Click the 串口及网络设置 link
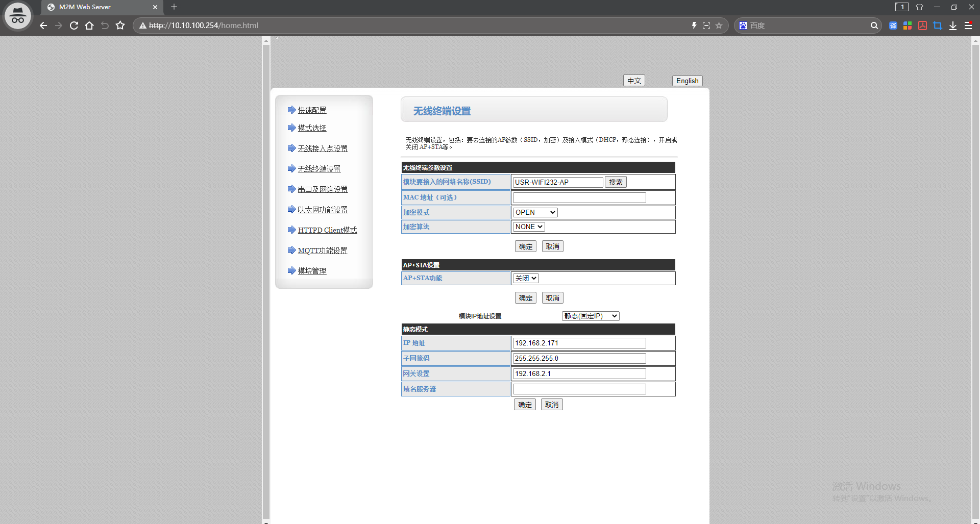 [323, 189]
